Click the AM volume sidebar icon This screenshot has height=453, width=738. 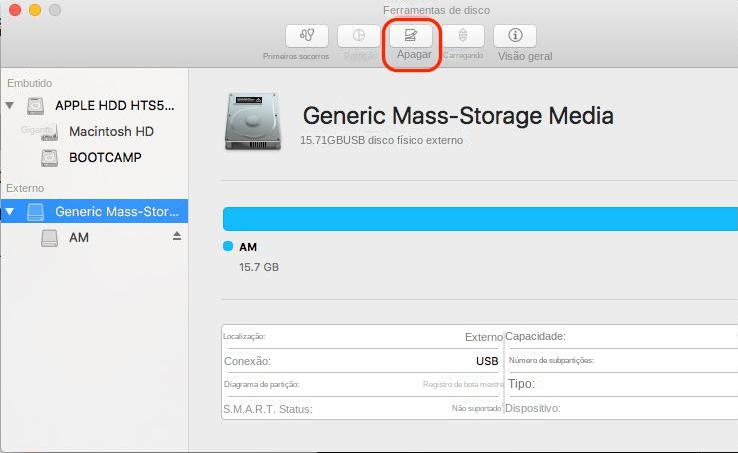click(x=49, y=238)
